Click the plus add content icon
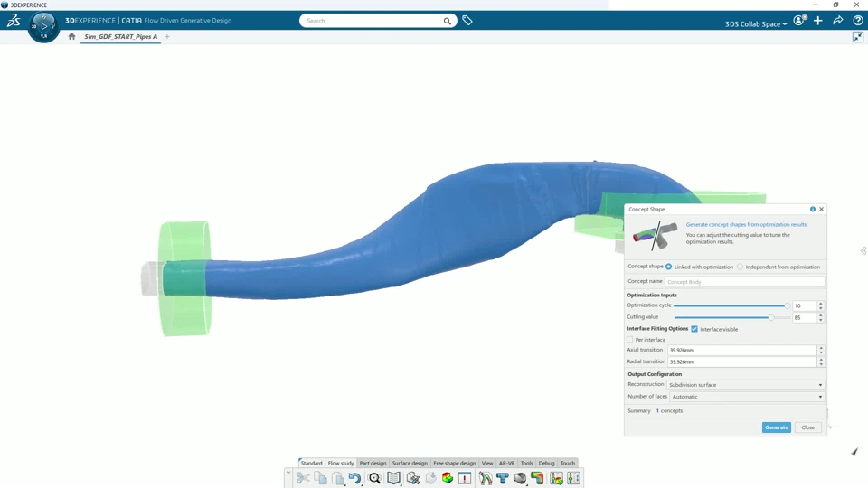 point(818,21)
